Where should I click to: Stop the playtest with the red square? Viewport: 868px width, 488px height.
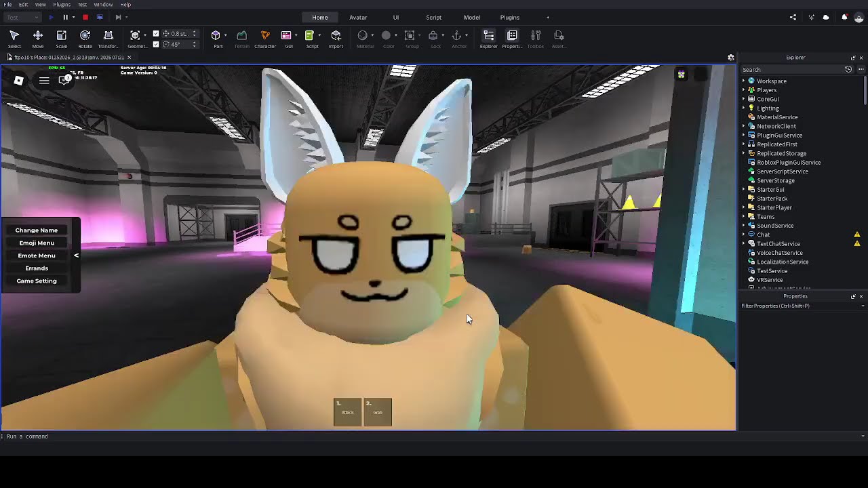85,17
